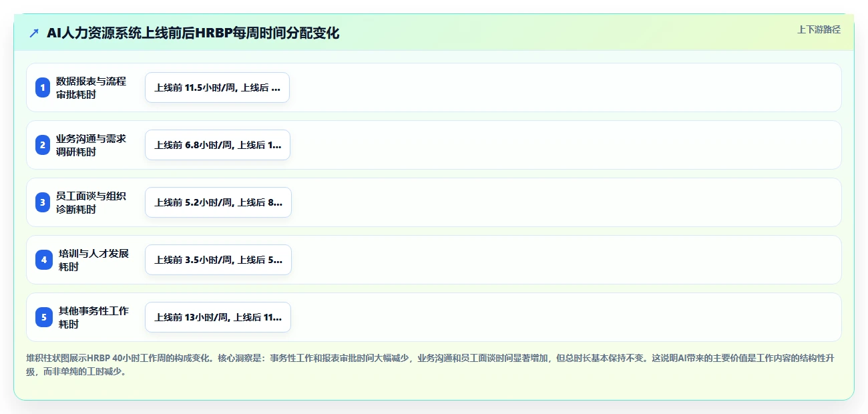Viewport: 868px width, 414px height.
Task: Click step badge number 4
Action: pos(44,260)
